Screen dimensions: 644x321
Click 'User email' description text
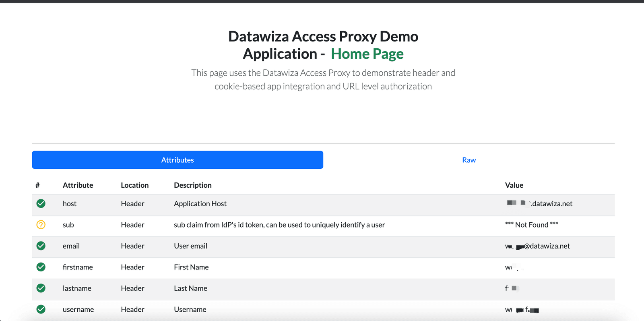190,246
